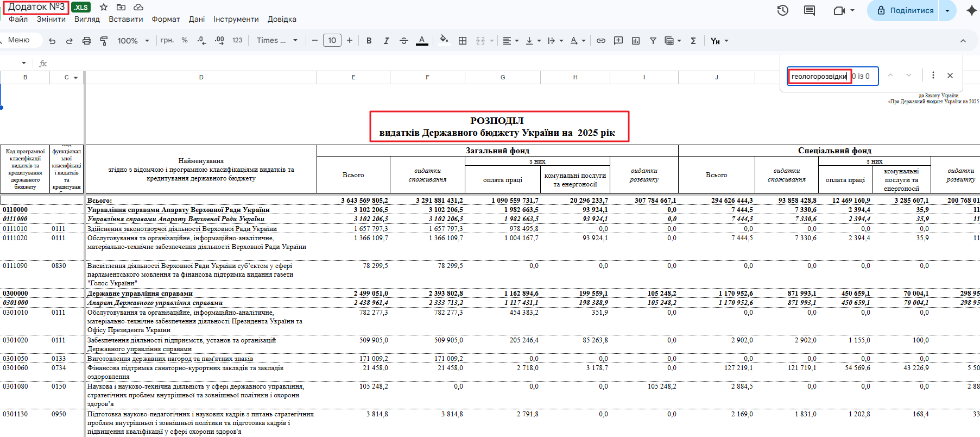Open input tools Ун dropdown
Screen dimensions: 980x437
coord(719,41)
